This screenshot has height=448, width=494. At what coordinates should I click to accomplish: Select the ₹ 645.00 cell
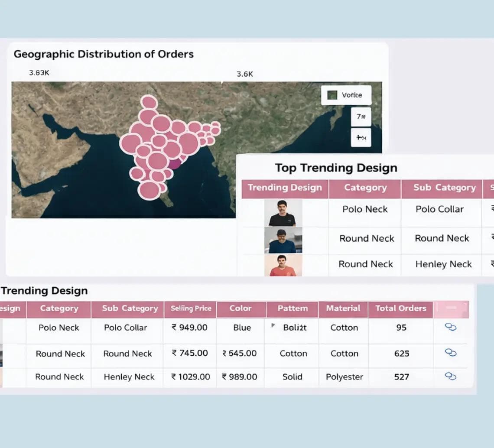[240, 353]
